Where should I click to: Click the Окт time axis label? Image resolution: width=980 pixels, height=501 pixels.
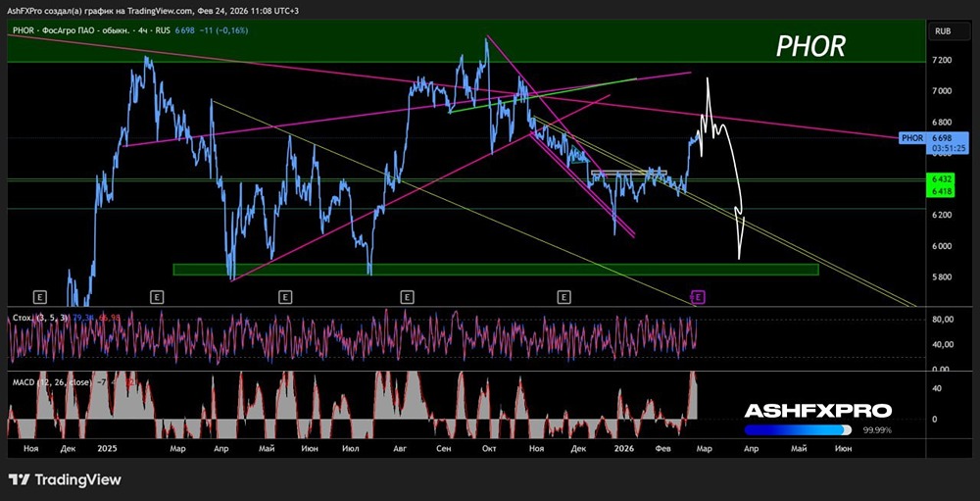pos(489,448)
